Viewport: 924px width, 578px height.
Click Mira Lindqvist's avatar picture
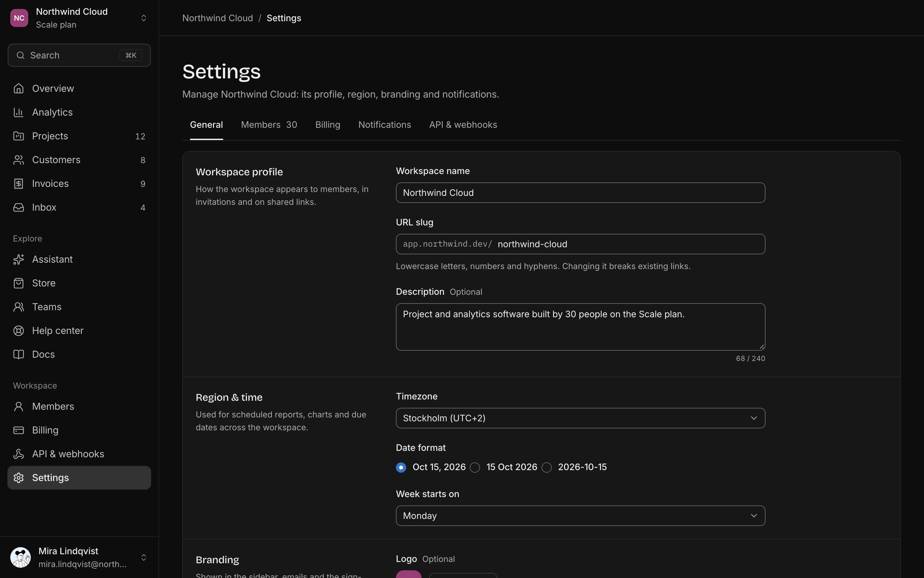pos(21,557)
